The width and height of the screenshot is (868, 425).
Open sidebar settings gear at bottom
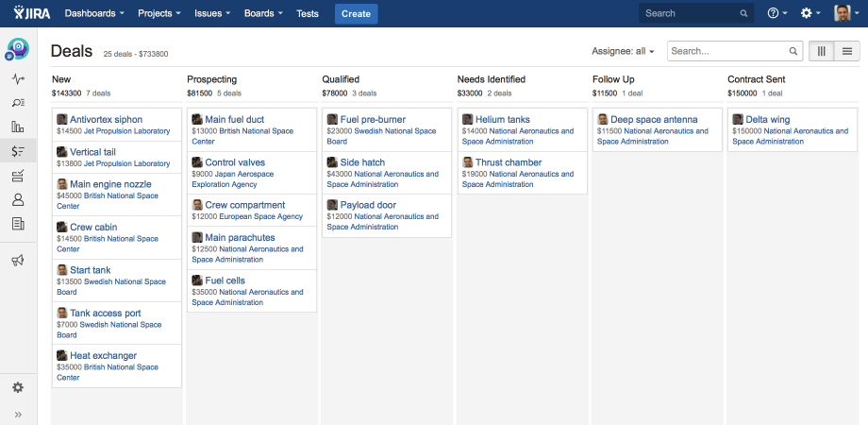[18, 387]
